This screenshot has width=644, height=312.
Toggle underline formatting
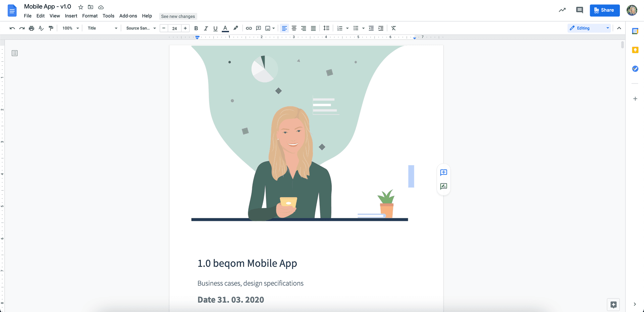215,28
